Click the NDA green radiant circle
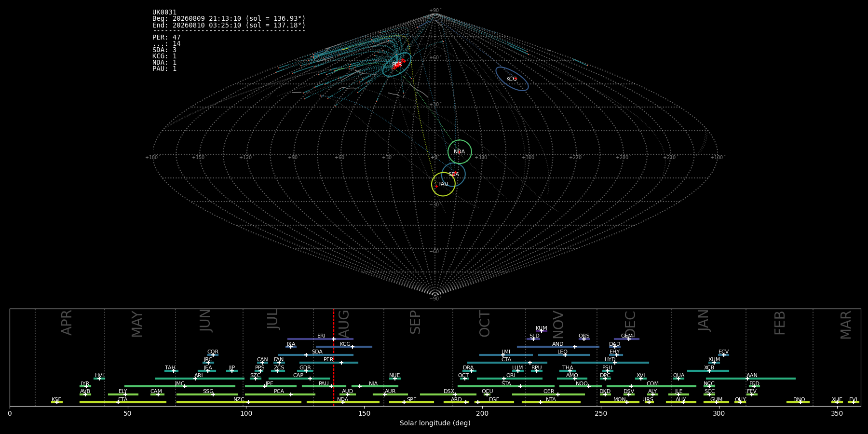This screenshot has height=434, width=868. [x=460, y=152]
